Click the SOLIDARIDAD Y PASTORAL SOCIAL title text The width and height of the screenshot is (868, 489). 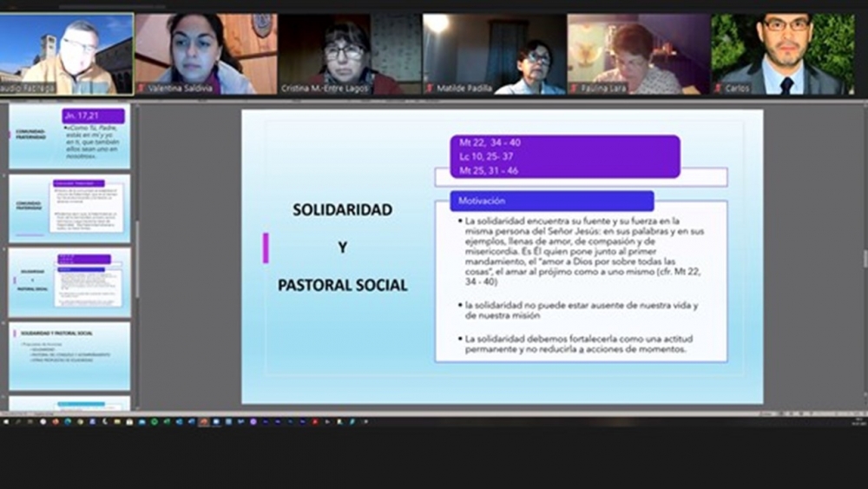point(342,248)
